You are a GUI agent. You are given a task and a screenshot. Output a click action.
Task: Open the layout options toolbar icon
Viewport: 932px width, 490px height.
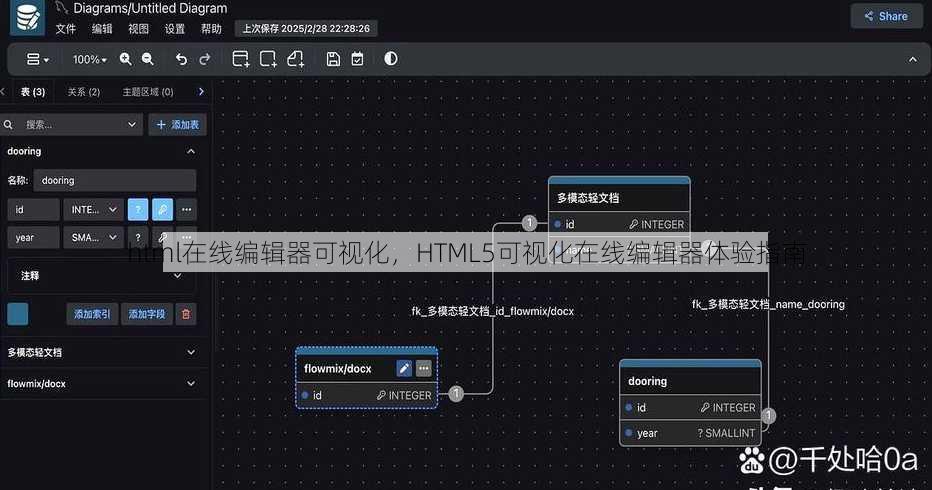click(x=37, y=59)
